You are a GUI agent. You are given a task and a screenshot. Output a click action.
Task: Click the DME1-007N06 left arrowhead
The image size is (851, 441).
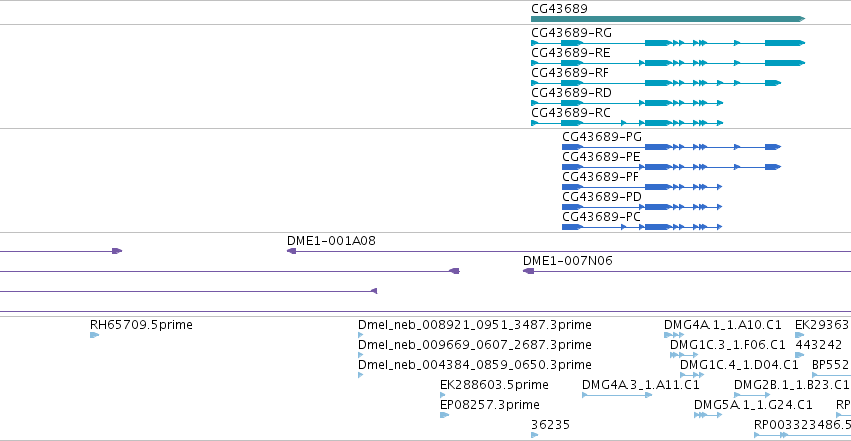[x=528, y=271]
